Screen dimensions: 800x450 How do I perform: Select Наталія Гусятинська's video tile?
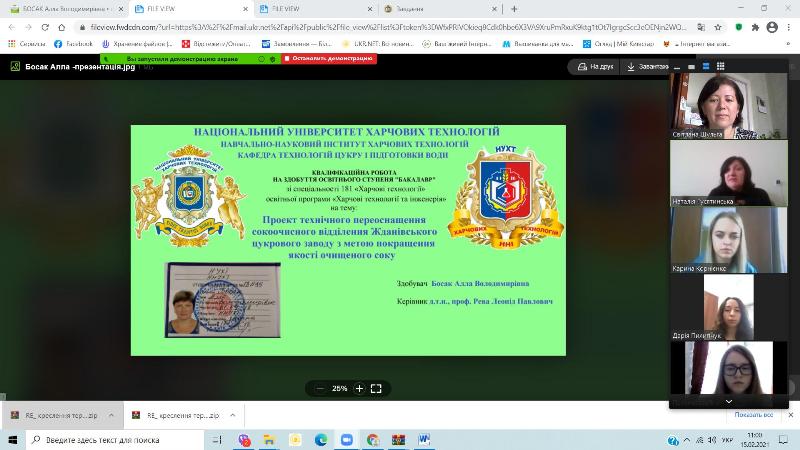coord(729,173)
